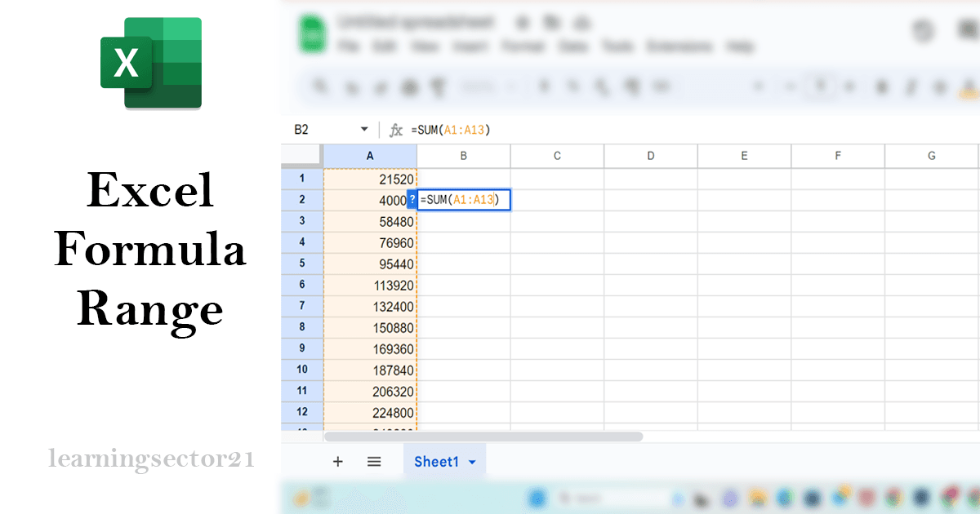
Task: Click the star icon to favorite the spreadsheet
Action: (523, 22)
